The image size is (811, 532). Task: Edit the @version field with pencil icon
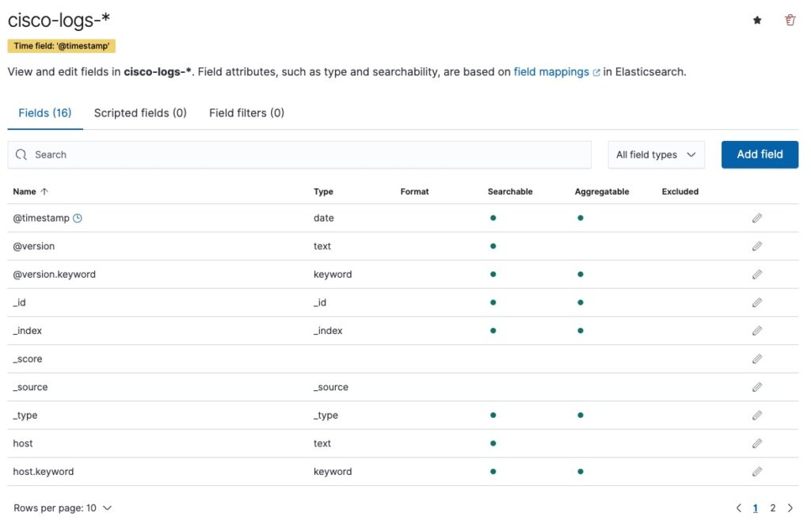pos(756,246)
